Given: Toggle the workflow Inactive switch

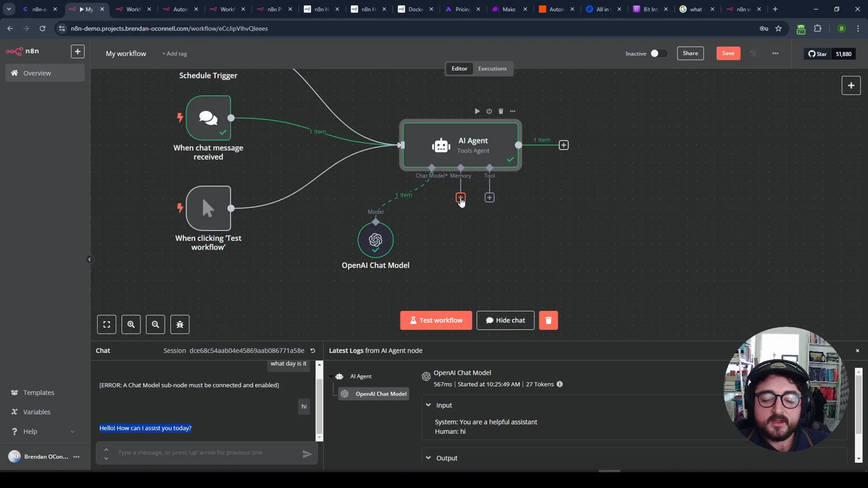Looking at the screenshot, I should point(658,53).
